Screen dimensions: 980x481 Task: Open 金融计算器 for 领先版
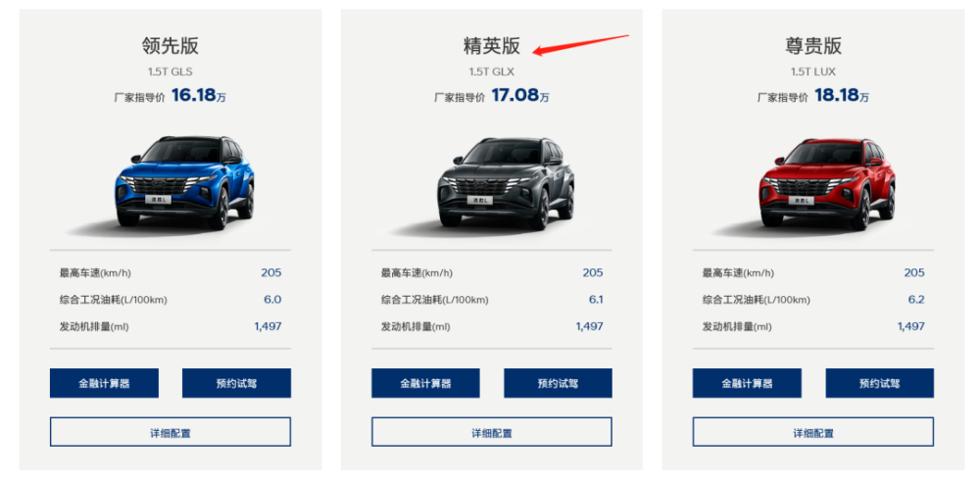(x=105, y=383)
